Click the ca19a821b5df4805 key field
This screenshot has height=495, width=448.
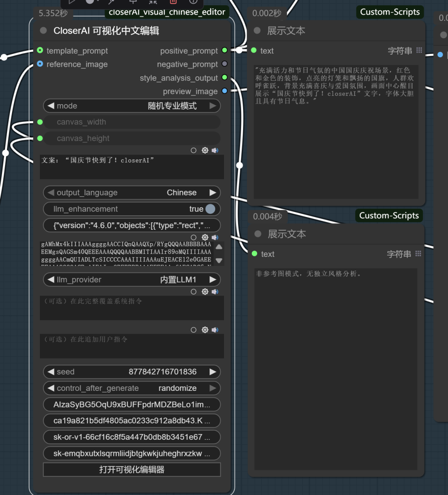click(x=131, y=421)
